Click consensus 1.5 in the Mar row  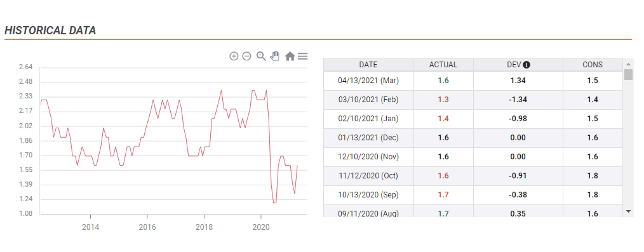pos(593,81)
